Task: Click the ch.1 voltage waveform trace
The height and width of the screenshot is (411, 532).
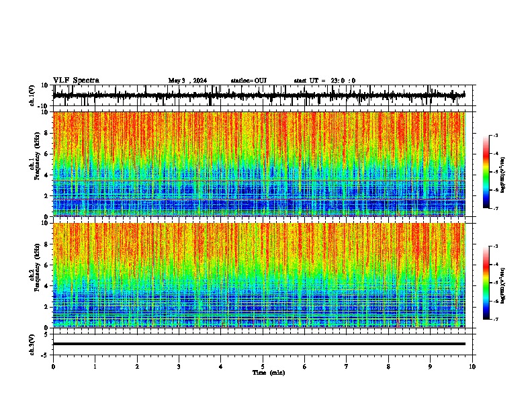Action: (259, 95)
